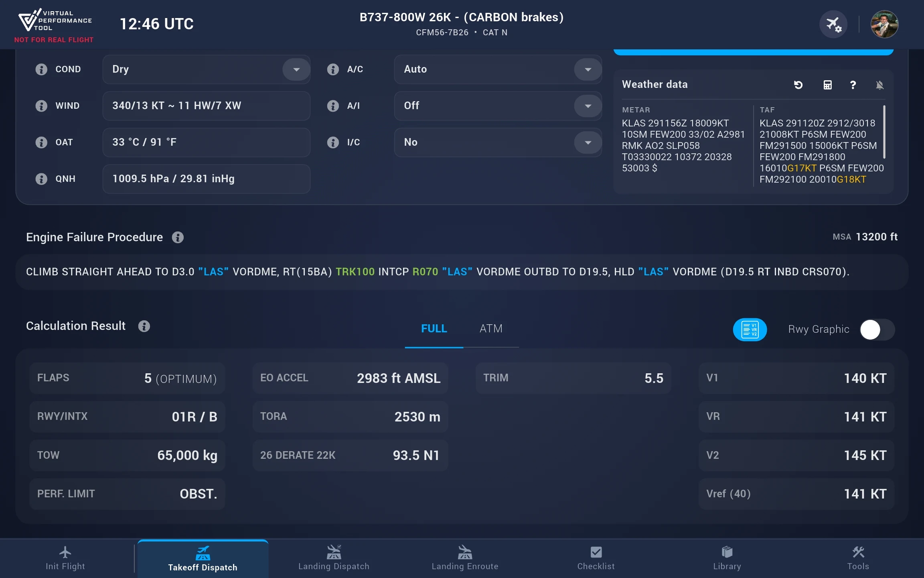Click engine failure procedure text
924x578 pixels.
pyautogui.click(x=438, y=272)
